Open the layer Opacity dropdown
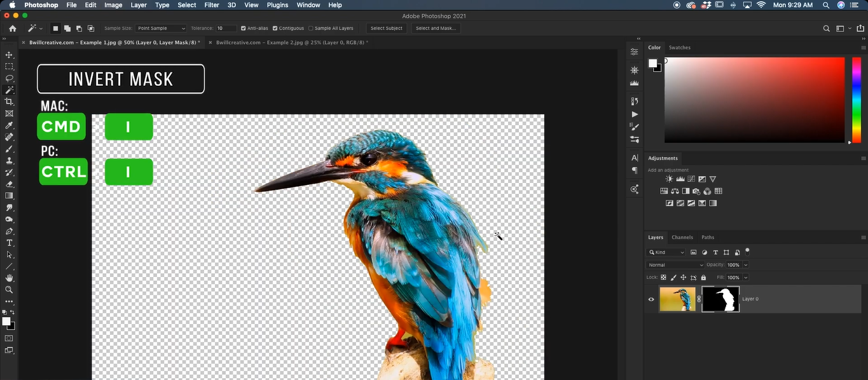The height and width of the screenshot is (380, 868). click(x=744, y=264)
